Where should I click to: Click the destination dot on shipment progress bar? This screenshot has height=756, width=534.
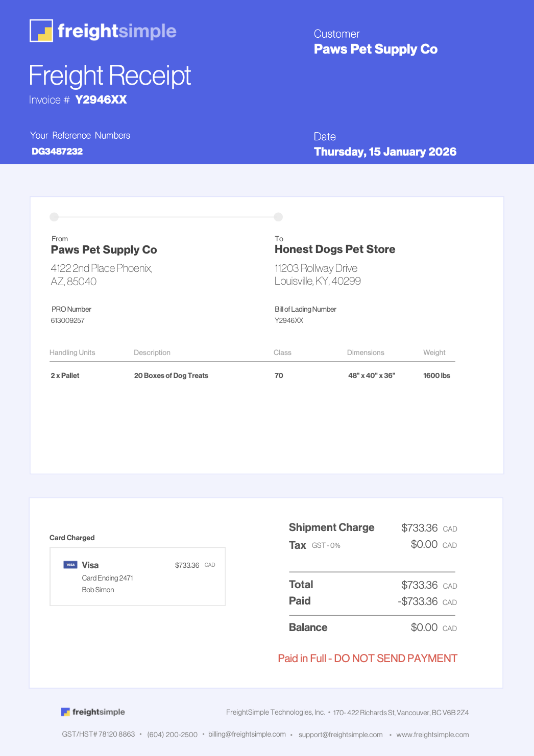pos(279,217)
